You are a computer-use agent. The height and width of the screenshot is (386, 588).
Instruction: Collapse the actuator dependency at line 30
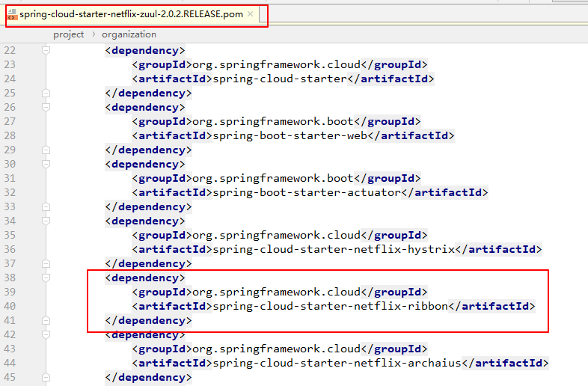46,165
